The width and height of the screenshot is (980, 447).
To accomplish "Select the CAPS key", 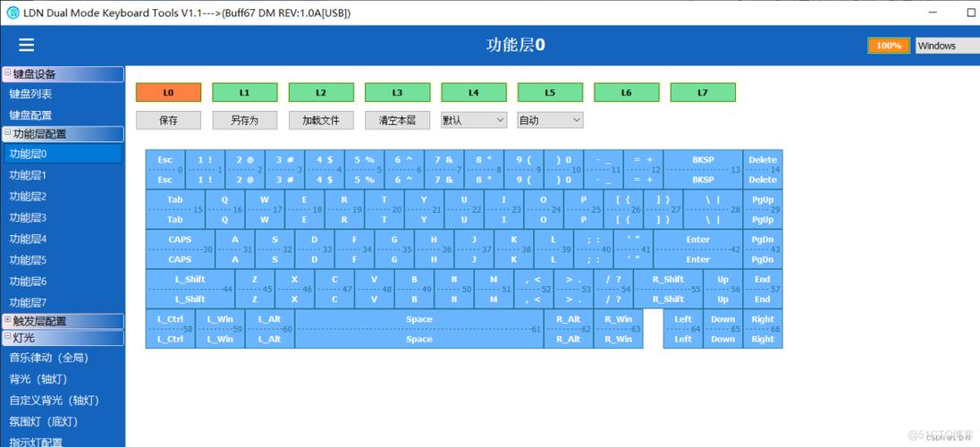I will click(x=181, y=249).
